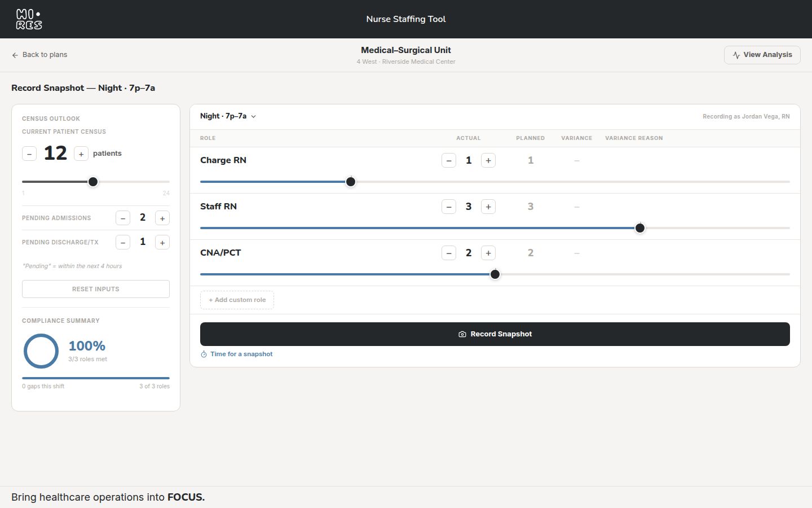Add a custom role
Image resolution: width=812 pixels, height=508 pixels.
click(237, 300)
